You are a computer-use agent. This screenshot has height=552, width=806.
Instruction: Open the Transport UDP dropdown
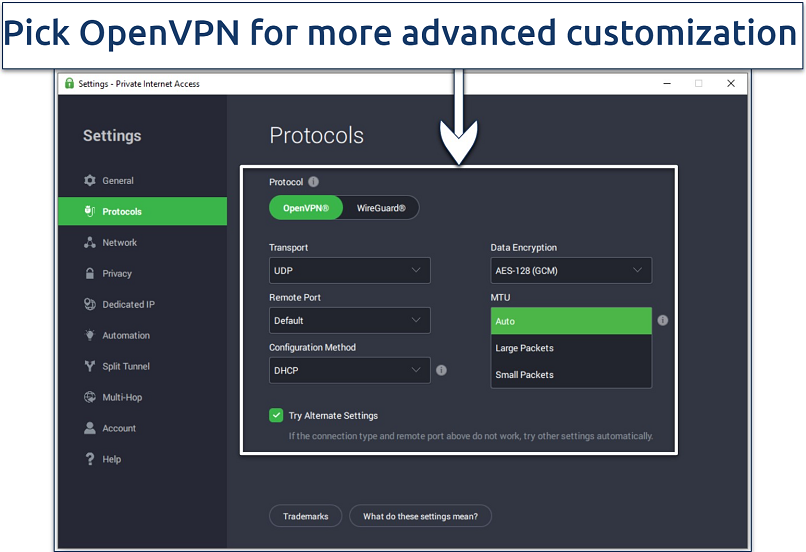350,270
